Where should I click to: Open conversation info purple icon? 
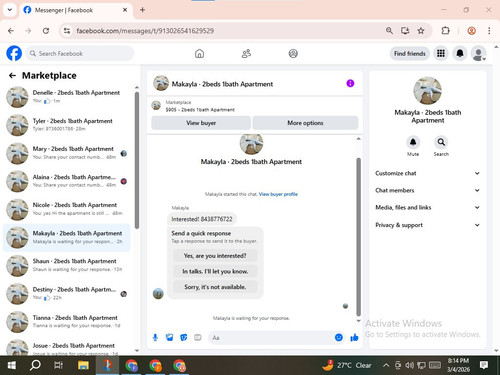tap(350, 83)
